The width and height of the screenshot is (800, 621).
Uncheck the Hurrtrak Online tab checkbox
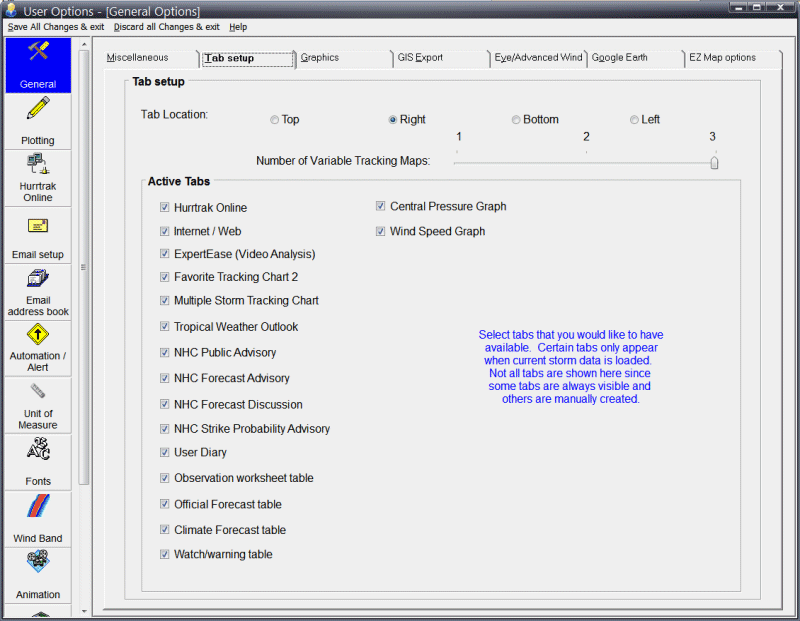click(164, 208)
